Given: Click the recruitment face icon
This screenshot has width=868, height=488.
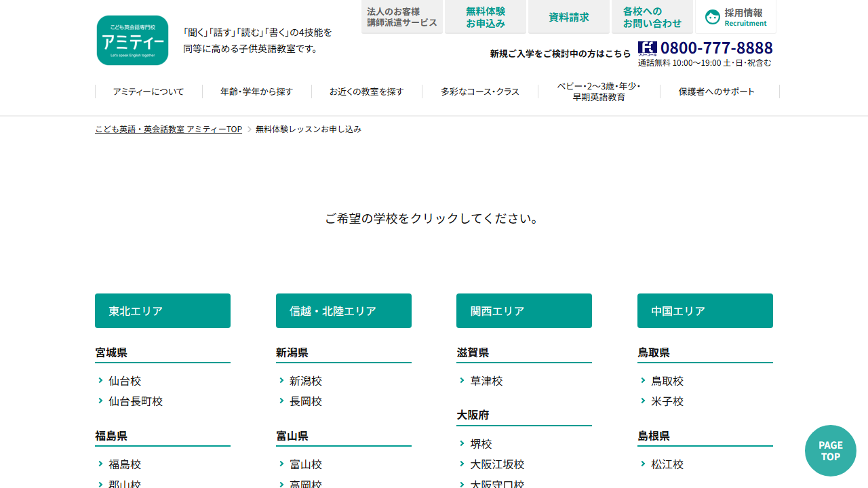Looking at the screenshot, I should tap(713, 17).
